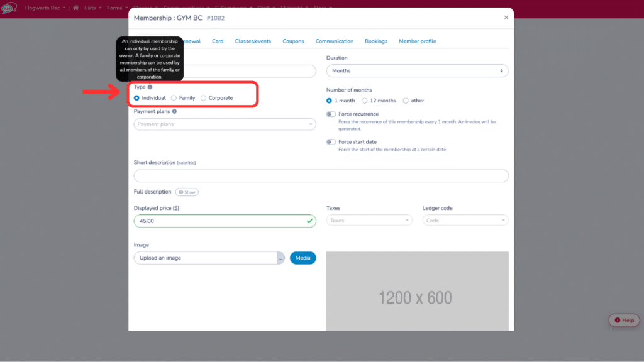Click the ellipsis next to Upload an image

pos(281,258)
